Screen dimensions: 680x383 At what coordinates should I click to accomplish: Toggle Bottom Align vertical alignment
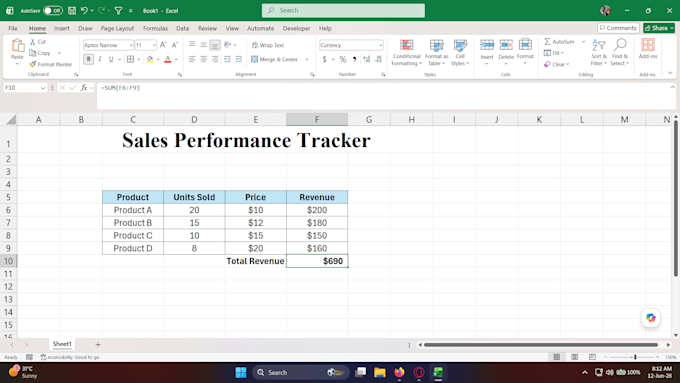point(215,45)
